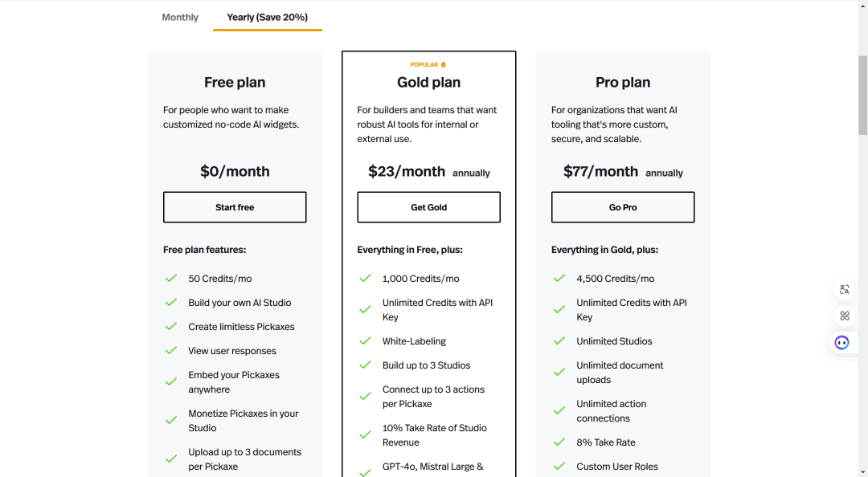Click checkmark next to 8% Take Rate
This screenshot has width=868, height=477.
pos(559,442)
